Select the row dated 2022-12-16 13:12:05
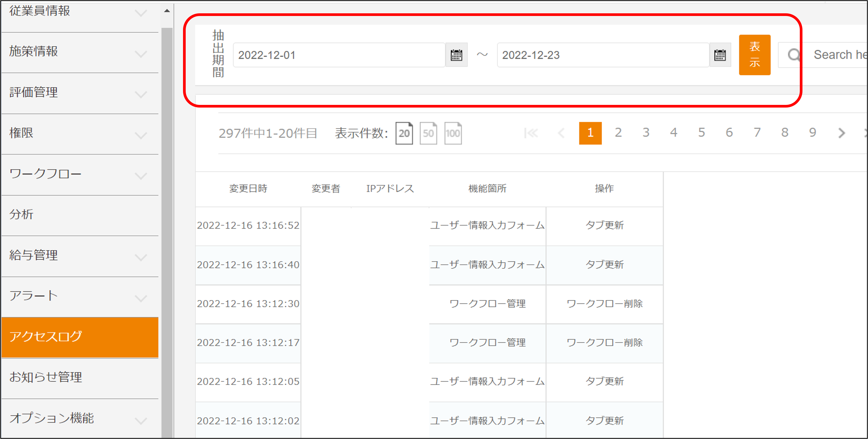The image size is (868, 439). click(429, 382)
